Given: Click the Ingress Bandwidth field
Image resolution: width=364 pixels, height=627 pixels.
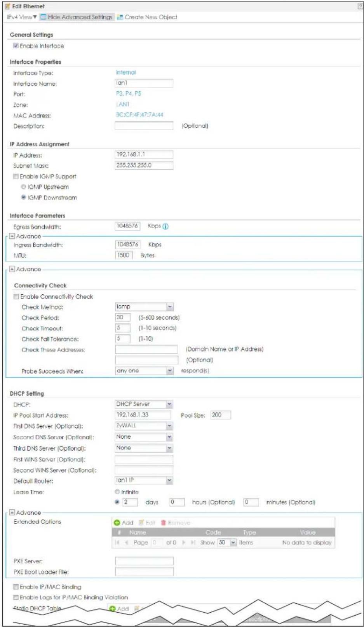Looking at the screenshot, I should pos(127,244).
